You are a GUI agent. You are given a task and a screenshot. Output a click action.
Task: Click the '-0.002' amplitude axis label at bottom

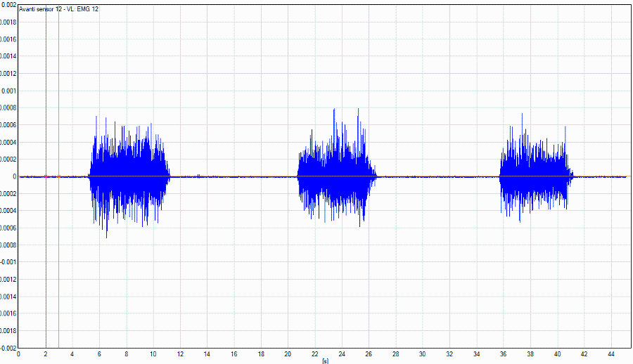(8, 348)
